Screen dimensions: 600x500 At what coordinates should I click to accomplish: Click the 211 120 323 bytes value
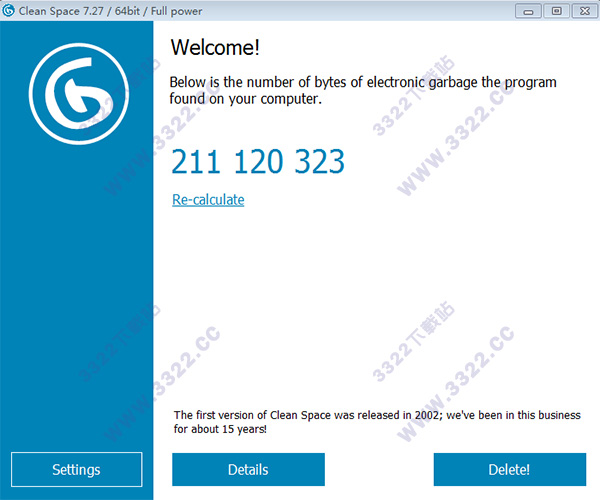click(258, 161)
